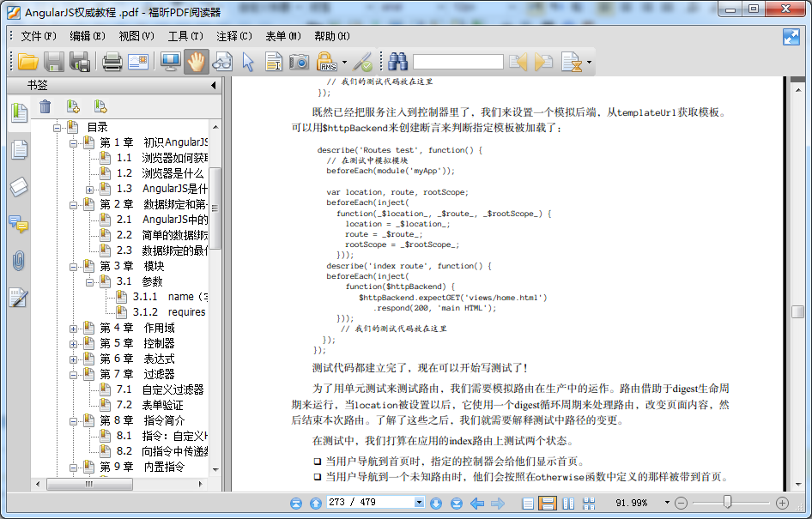This screenshot has width=812, height=519.
Task: Open dropdown arrow beside hourglass icon
Action: [x=589, y=63]
